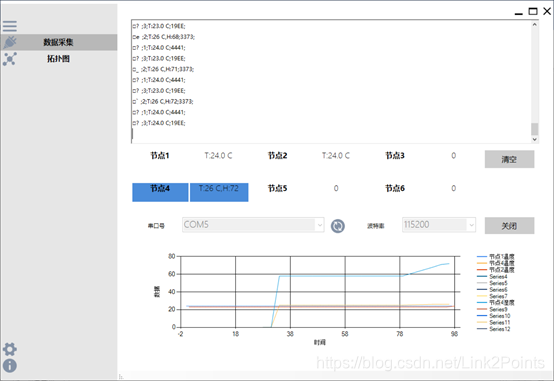Open the hamburger menu in the sidebar
The image size is (554, 381).
click(10, 26)
